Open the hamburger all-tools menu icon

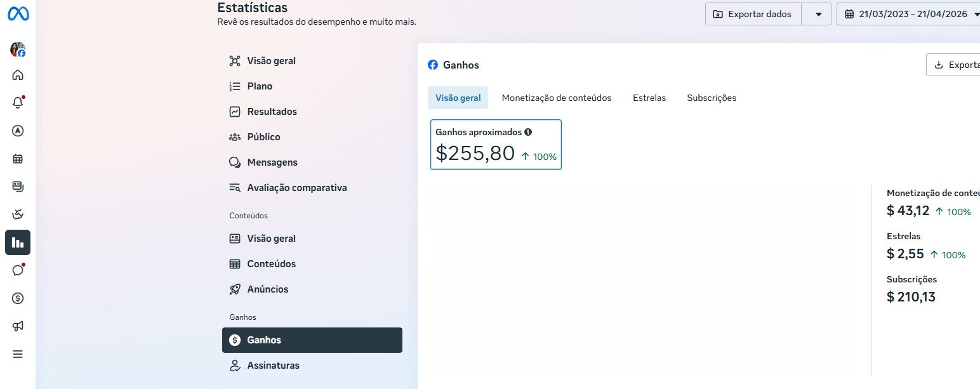click(18, 354)
